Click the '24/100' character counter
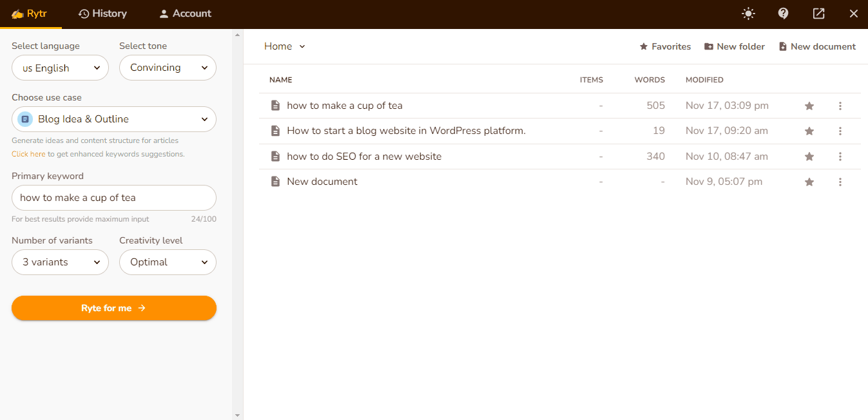Image resolution: width=868 pixels, height=420 pixels. point(204,219)
